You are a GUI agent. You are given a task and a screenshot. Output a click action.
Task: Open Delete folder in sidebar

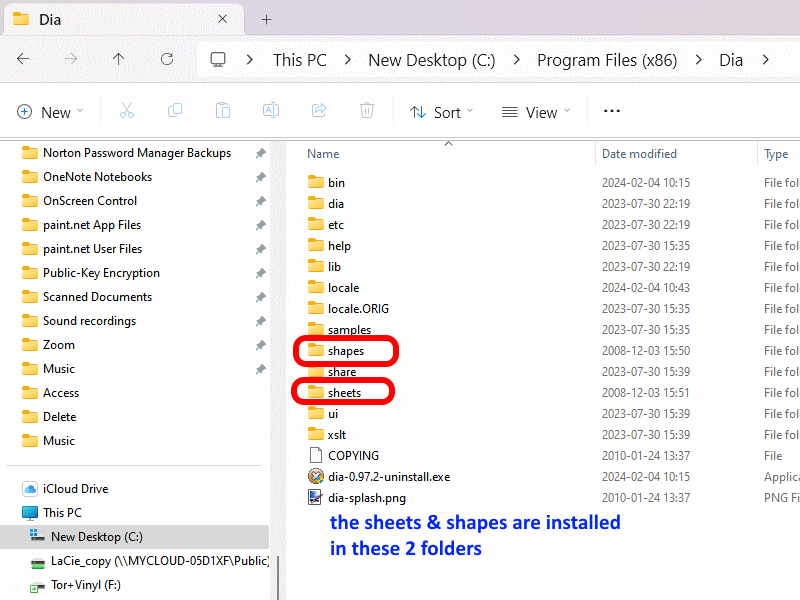point(49,416)
